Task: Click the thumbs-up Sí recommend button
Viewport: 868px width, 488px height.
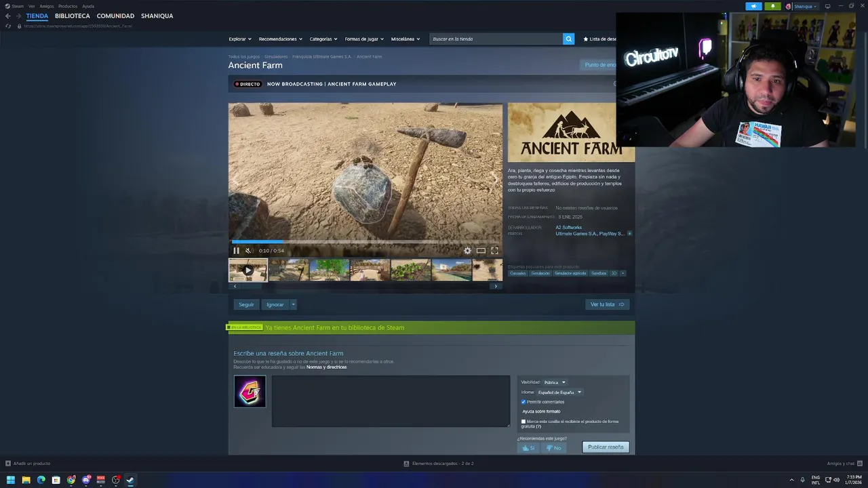Action: point(528,448)
